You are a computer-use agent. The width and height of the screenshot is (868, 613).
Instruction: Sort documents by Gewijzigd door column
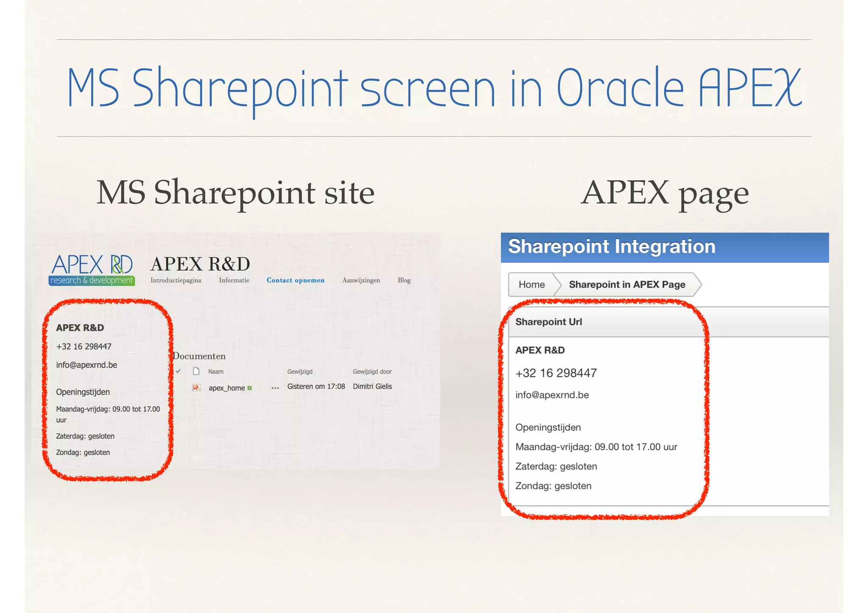coord(372,372)
